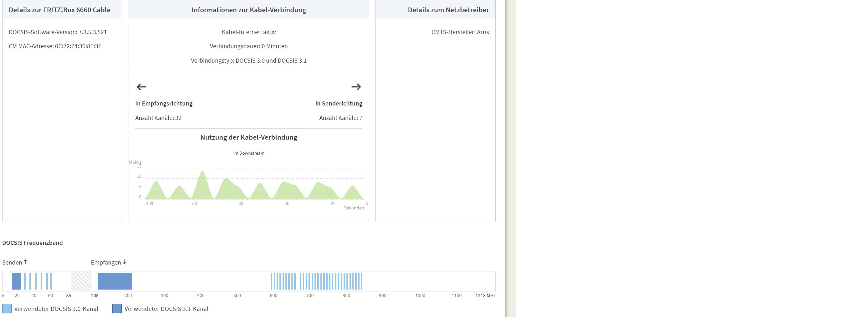This screenshot has height=324, width=868.
Task: Click the Verbindungstyp DOCSIS 3.0 und 3.1 line
Action: click(x=249, y=61)
